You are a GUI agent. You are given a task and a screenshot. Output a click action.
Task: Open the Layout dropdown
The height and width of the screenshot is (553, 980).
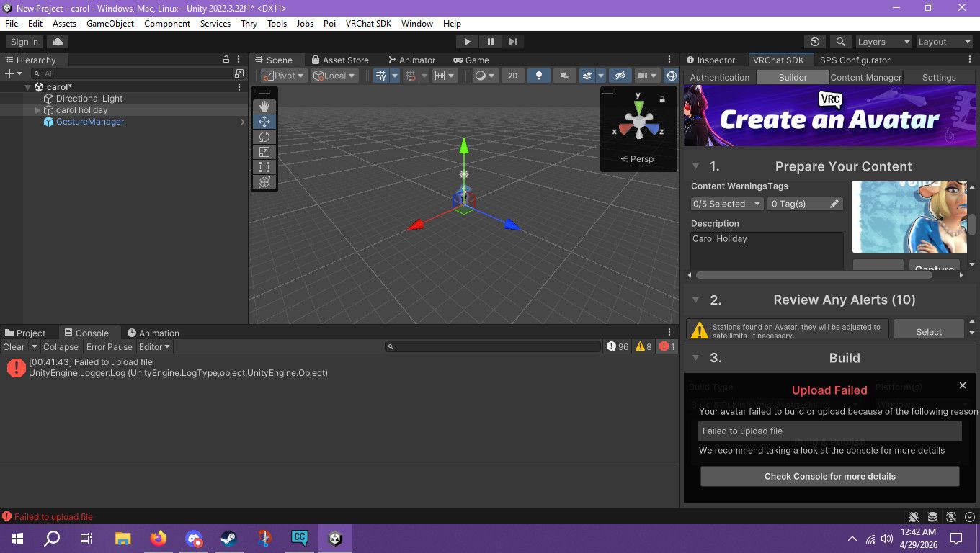click(945, 42)
